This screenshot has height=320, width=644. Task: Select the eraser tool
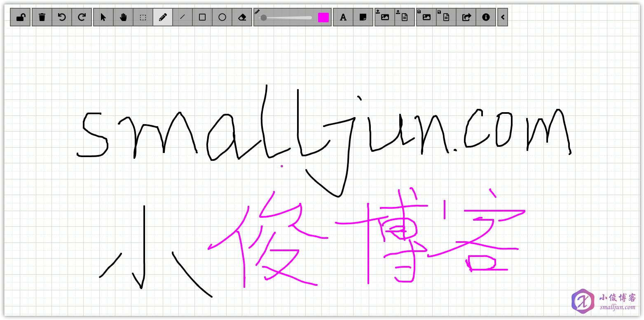pyautogui.click(x=242, y=17)
